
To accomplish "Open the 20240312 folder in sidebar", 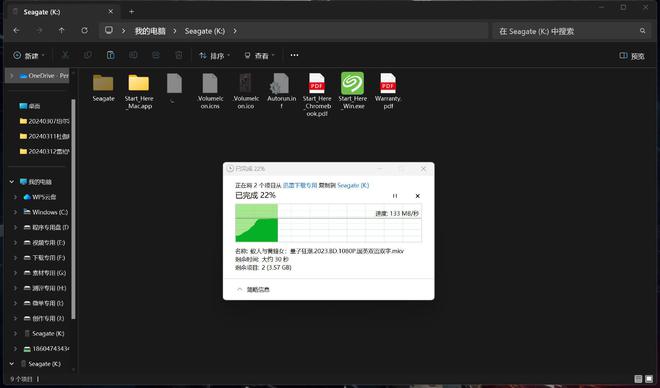I will [x=44, y=151].
